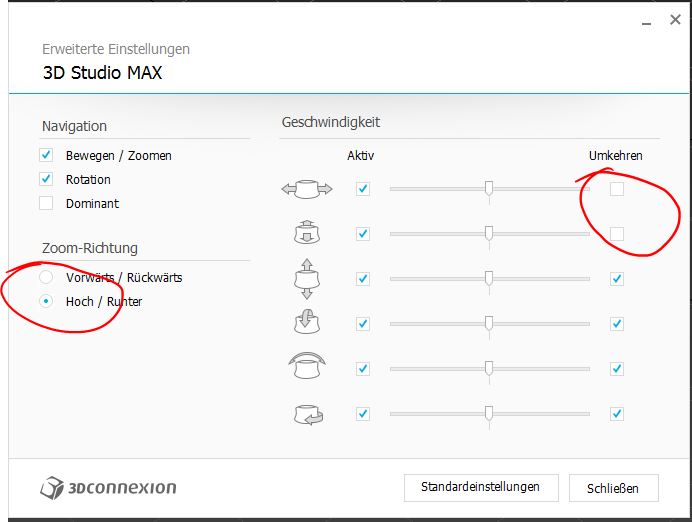Toggle Aktiv checkbox for pan left/right axis
The height and width of the screenshot is (522, 692).
(363, 189)
